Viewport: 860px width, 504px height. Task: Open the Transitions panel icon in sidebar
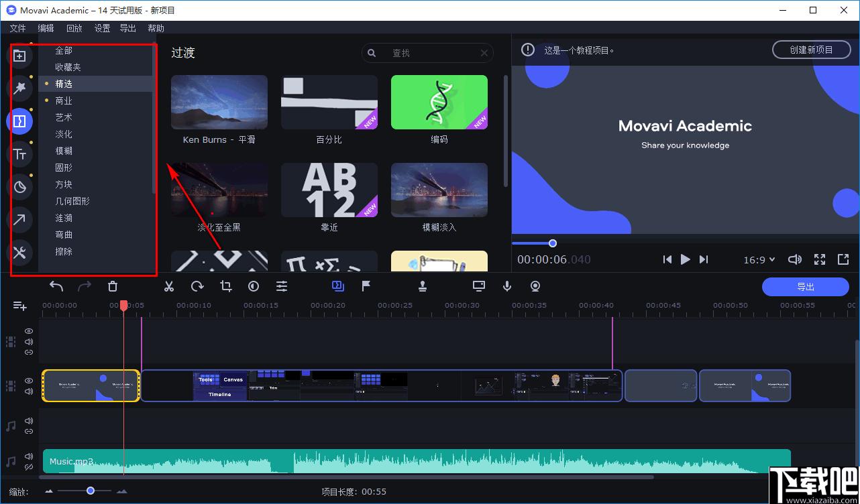tap(19, 121)
